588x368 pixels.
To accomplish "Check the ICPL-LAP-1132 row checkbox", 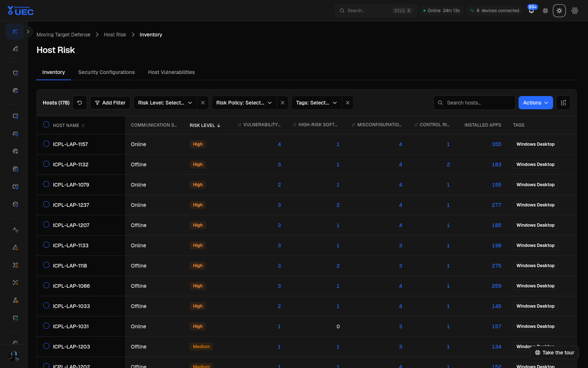I will (x=46, y=164).
